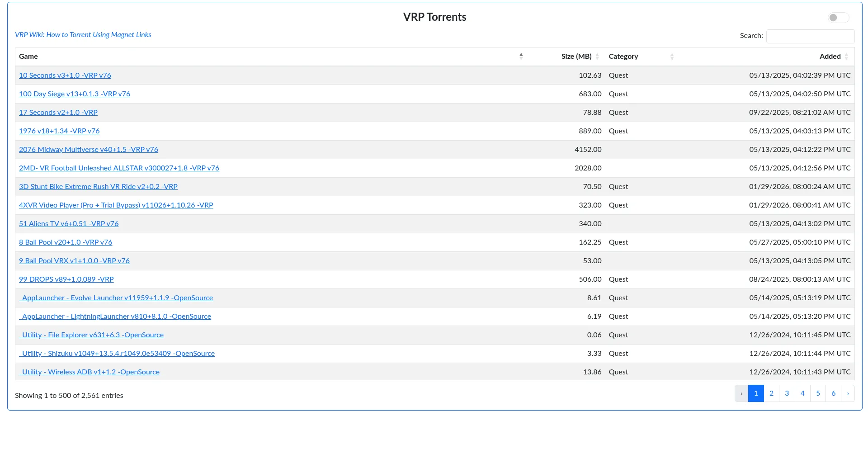Sort the table by Category column
Image resolution: width=868 pixels, height=449 pixels.
pos(642,57)
